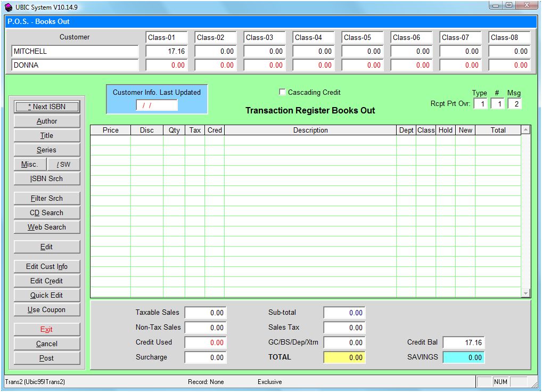Screen dimensions: 542x392
Task: Select the Series button
Action: point(47,150)
